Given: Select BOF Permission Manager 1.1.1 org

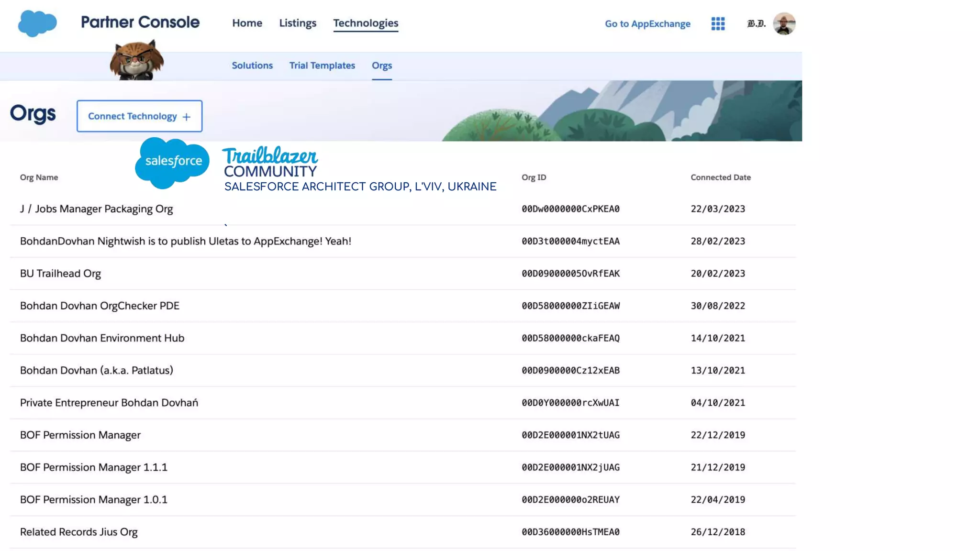Looking at the screenshot, I should pos(402,467).
